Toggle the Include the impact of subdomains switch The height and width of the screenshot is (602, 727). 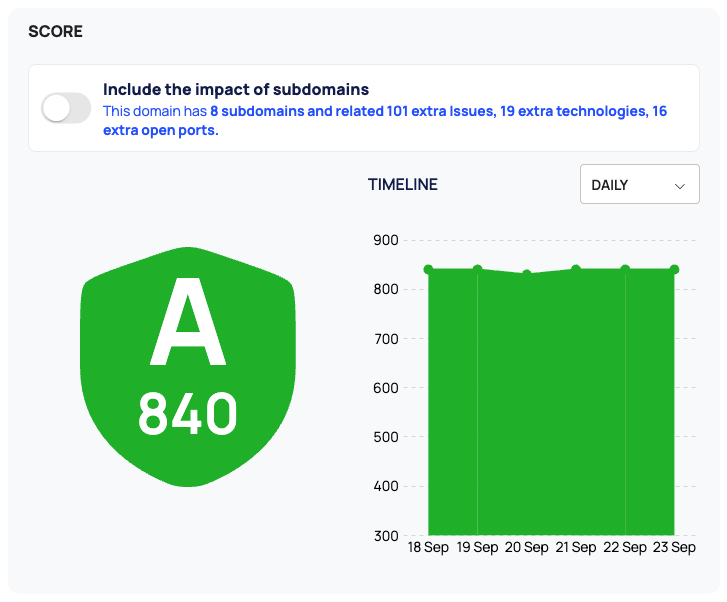point(66,108)
